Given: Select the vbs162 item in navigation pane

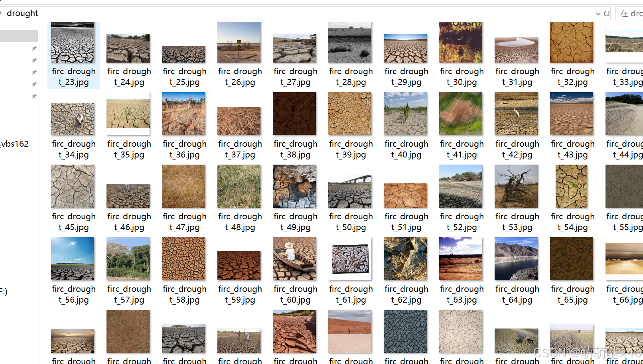Looking at the screenshot, I should 14,144.
